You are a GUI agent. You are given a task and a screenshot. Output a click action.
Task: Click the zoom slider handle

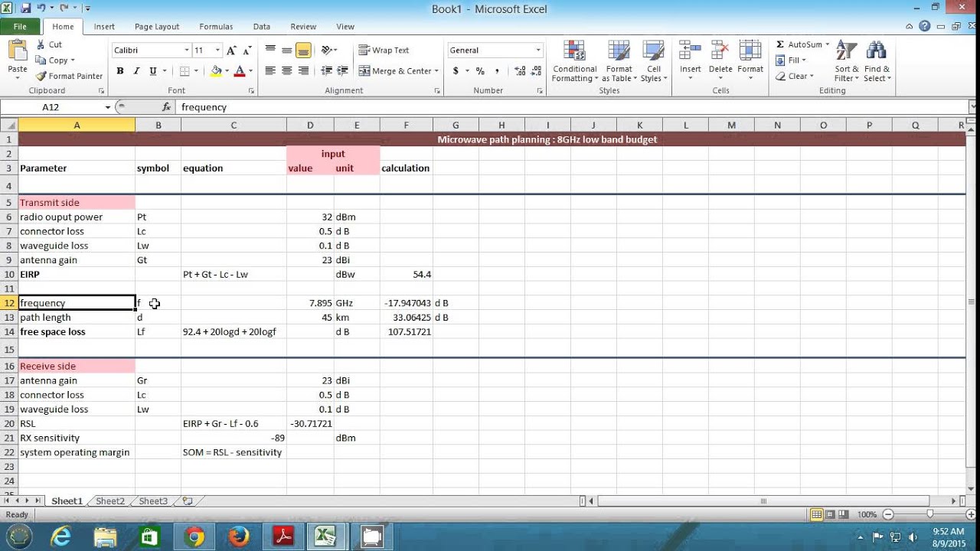pos(929,514)
